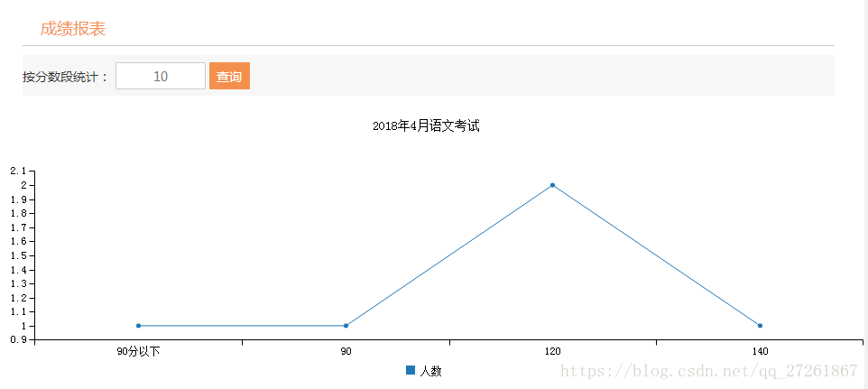Viewport: 868px width, 389px height.
Task: Click the orange 查询 button
Action: click(229, 76)
